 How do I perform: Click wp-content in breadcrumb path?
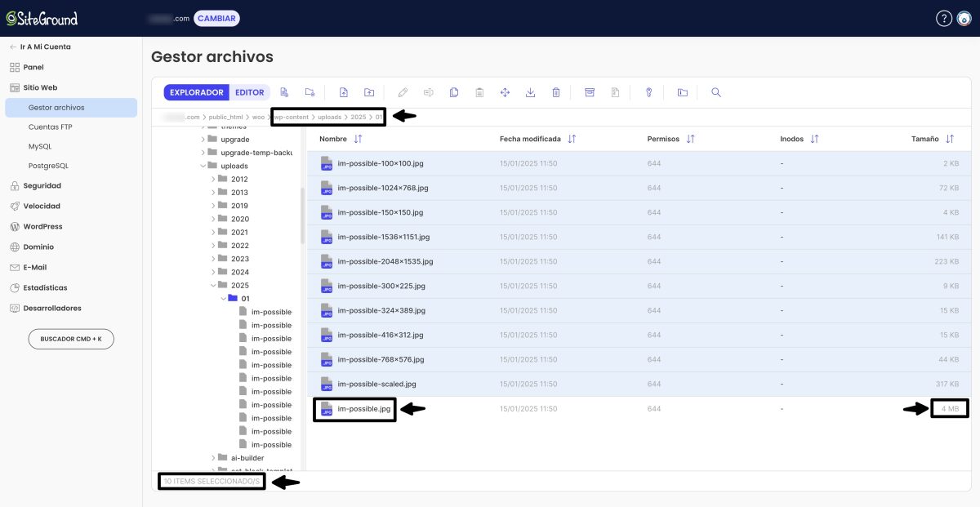(292, 118)
